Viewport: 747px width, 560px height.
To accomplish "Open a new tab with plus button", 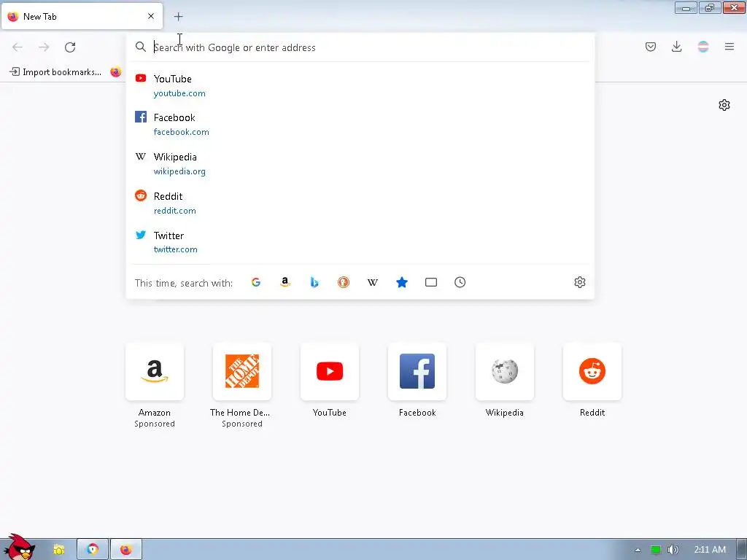I will 178,17.
